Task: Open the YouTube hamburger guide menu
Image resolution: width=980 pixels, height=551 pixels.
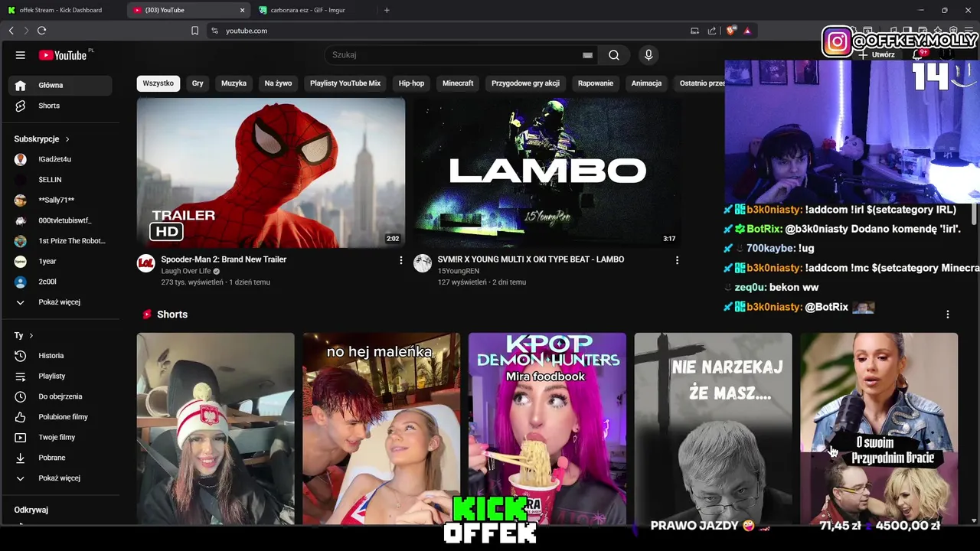Action: (21, 55)
